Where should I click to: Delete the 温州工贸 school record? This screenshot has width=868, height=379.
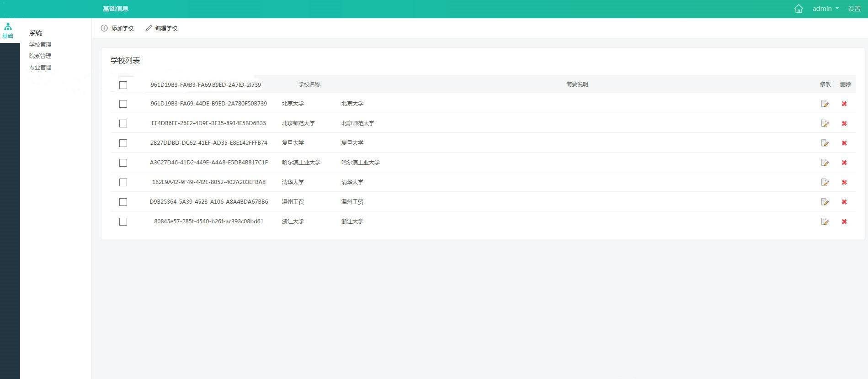844,202
